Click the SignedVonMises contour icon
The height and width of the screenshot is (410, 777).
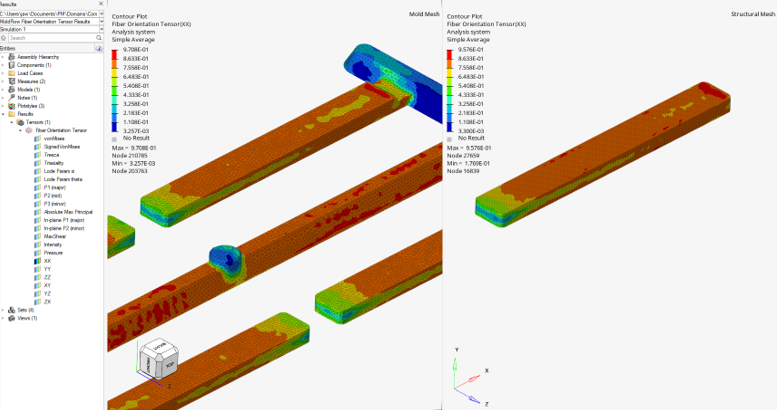(x=37, y=147)
